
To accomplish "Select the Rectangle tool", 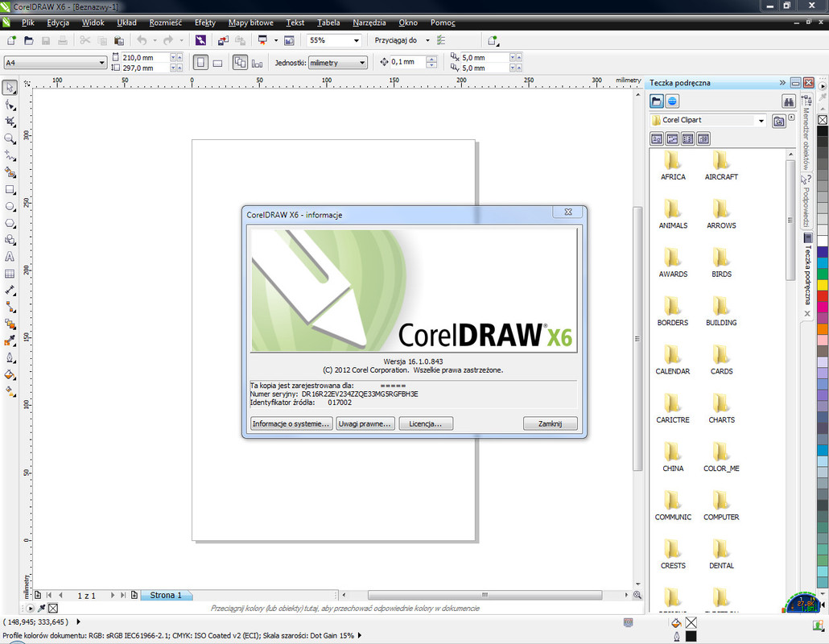I will (10, 189).
